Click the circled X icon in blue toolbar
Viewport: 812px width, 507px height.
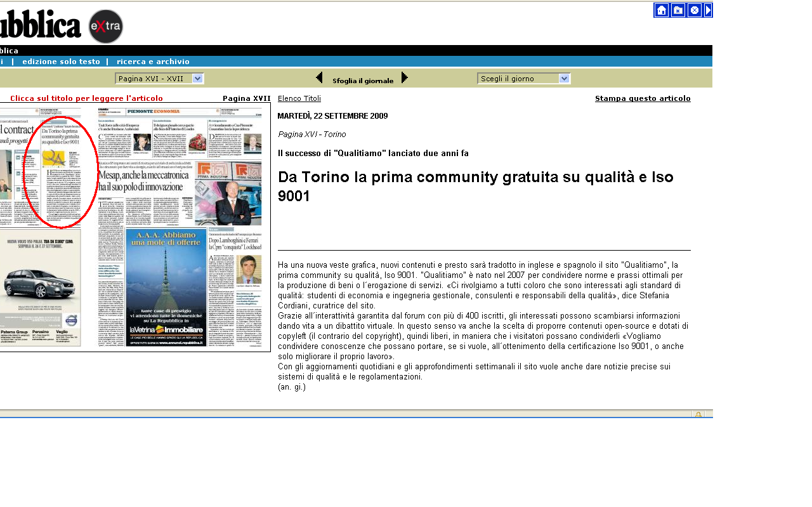coord(695,10)
